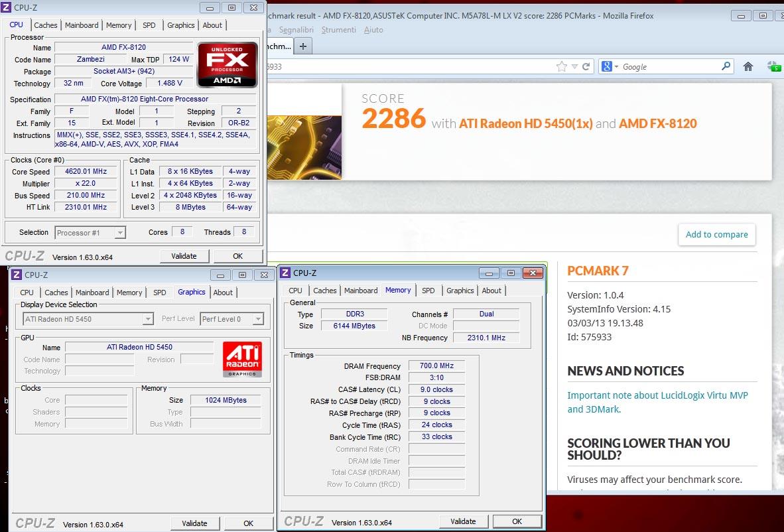Click the PCMARK 7 heading

tap(598, 271)
